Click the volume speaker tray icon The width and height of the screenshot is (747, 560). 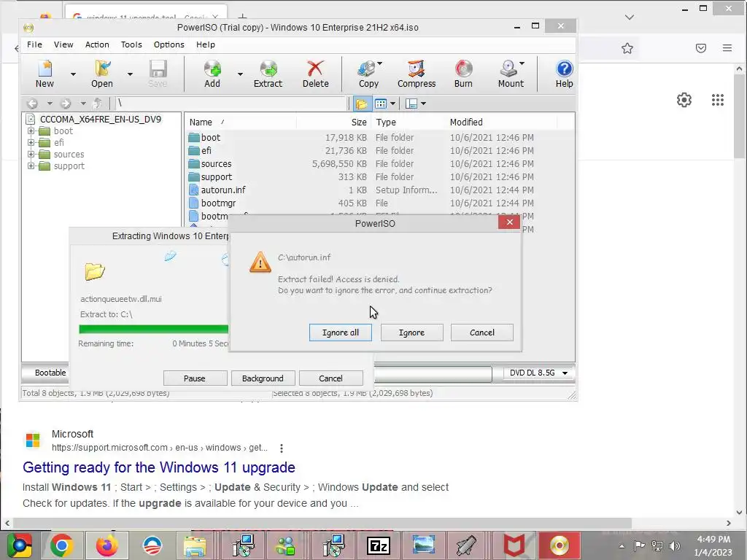[x=675, y=546]
